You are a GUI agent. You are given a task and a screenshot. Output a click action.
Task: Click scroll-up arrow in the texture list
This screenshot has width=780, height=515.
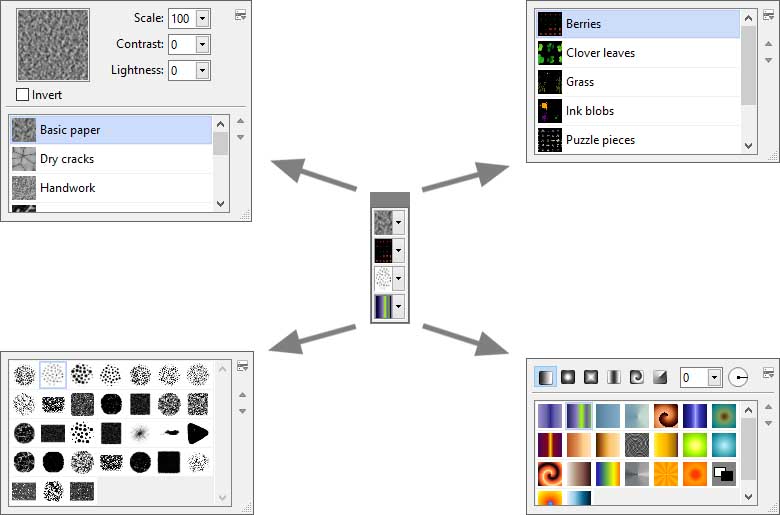click(x=221, y=123)
